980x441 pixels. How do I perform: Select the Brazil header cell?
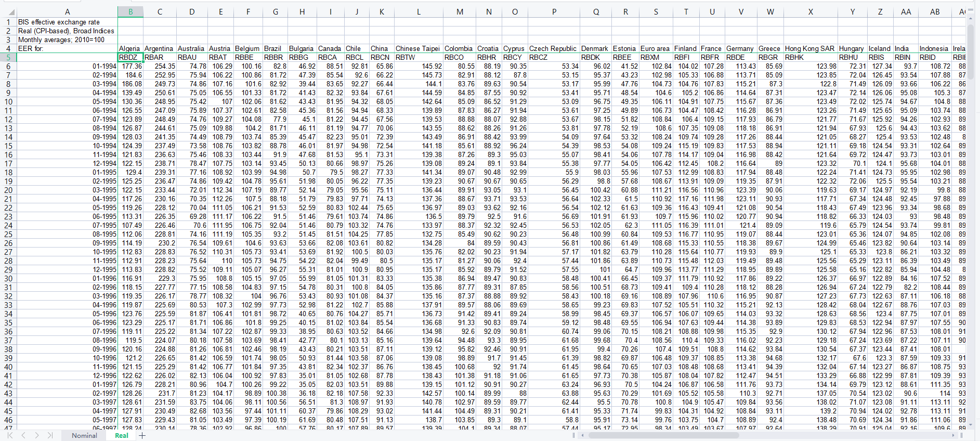275,48
